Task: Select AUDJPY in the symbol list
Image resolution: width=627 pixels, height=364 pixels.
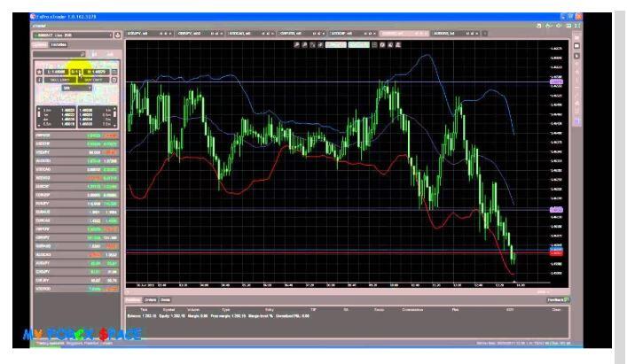Action: (x=76, y=263)
